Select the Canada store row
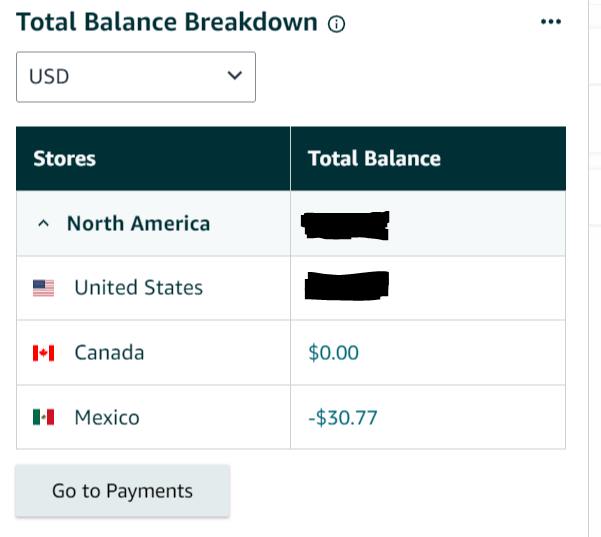The height and width of the screenshot is (537, 601). click(291, 353)
